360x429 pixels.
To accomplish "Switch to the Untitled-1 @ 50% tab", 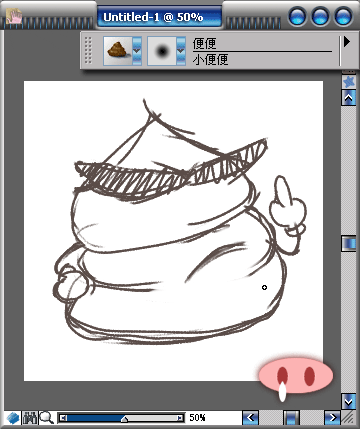I will (159, 16).
